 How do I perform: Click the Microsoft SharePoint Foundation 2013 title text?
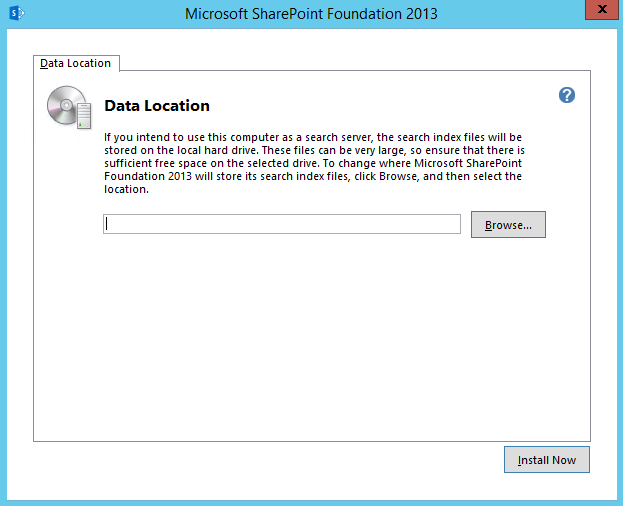[x=311, y=14]
